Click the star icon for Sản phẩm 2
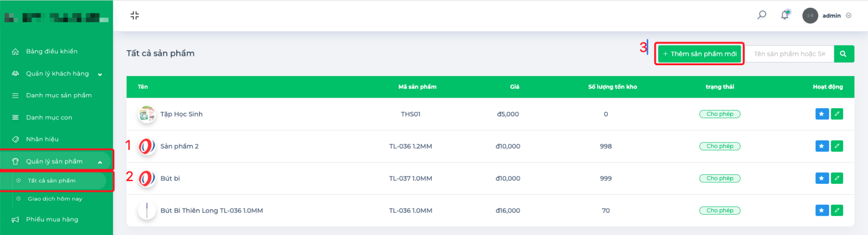Screen dimensions: 868x235 [822, 146]
